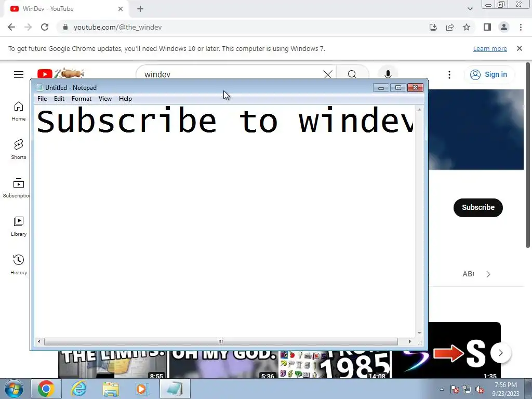Open Notepad View menu
The width and height of the screenshot is (532, 399).
coord(105,99)
